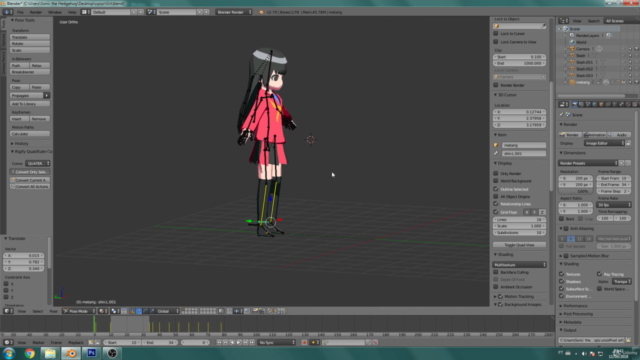
Task: Enable the Only Render checkbox
Action: click(496, 173)
